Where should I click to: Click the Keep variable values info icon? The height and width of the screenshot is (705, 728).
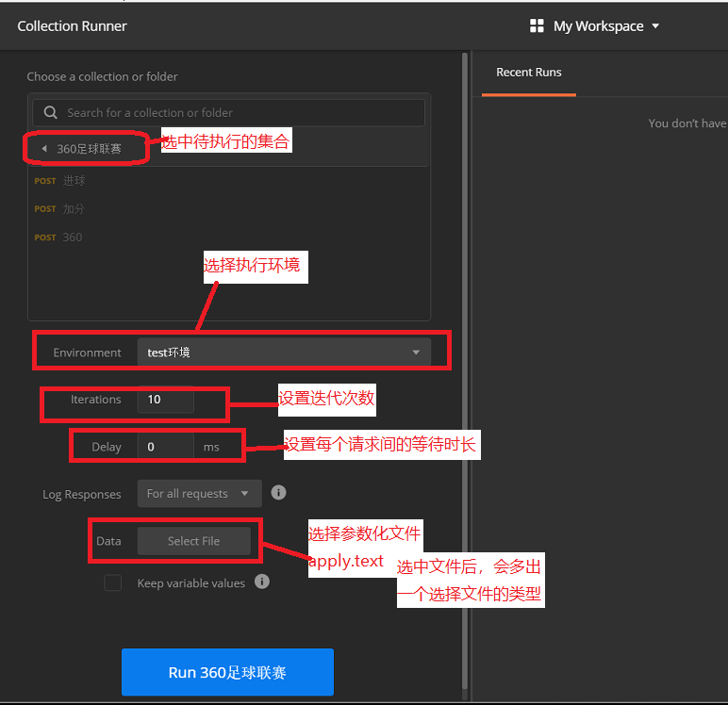[262, 582]
